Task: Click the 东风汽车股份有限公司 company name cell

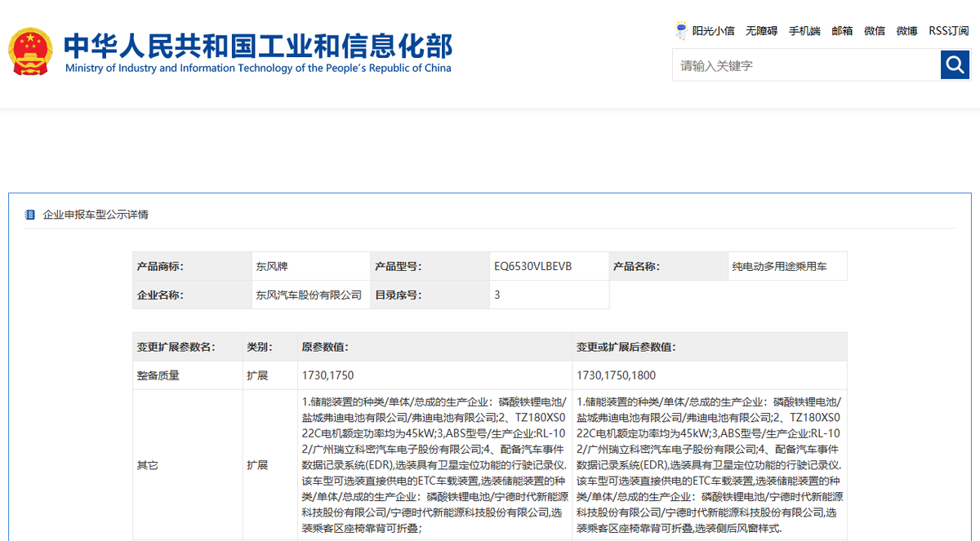Action: coord(308,295)
